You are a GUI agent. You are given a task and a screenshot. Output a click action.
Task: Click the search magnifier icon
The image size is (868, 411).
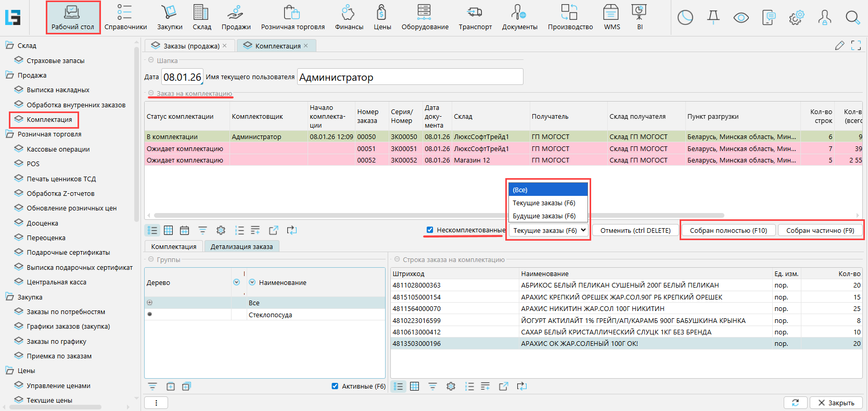point(852,18)
